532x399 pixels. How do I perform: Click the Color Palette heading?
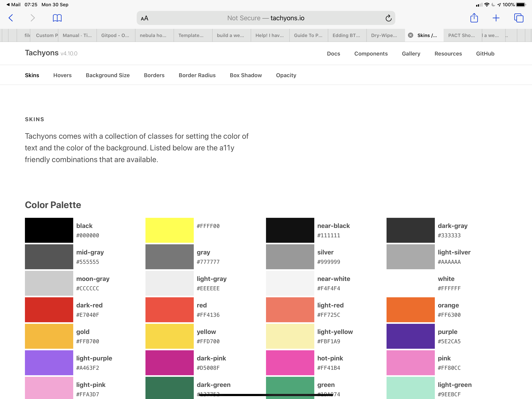coord(53,205)
